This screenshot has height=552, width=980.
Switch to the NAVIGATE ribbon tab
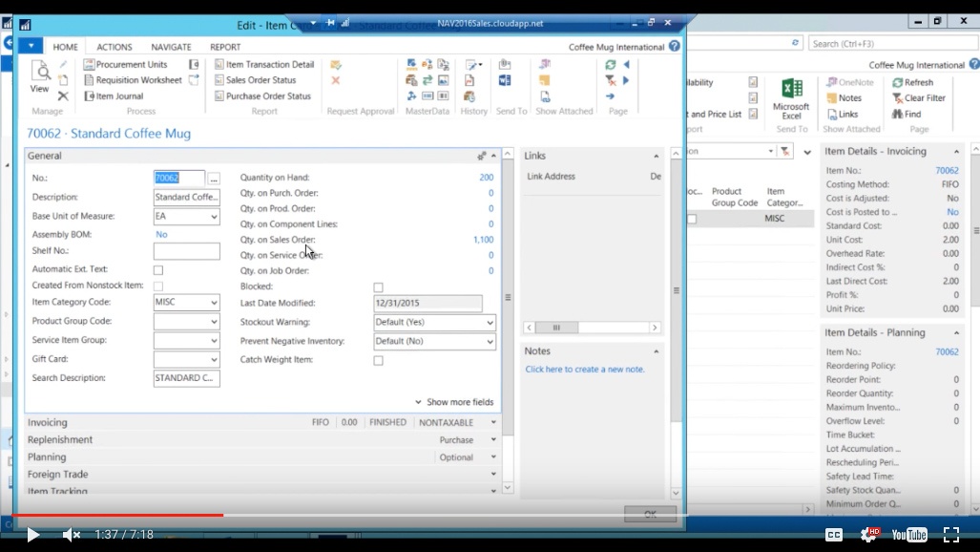coord(171,47)
